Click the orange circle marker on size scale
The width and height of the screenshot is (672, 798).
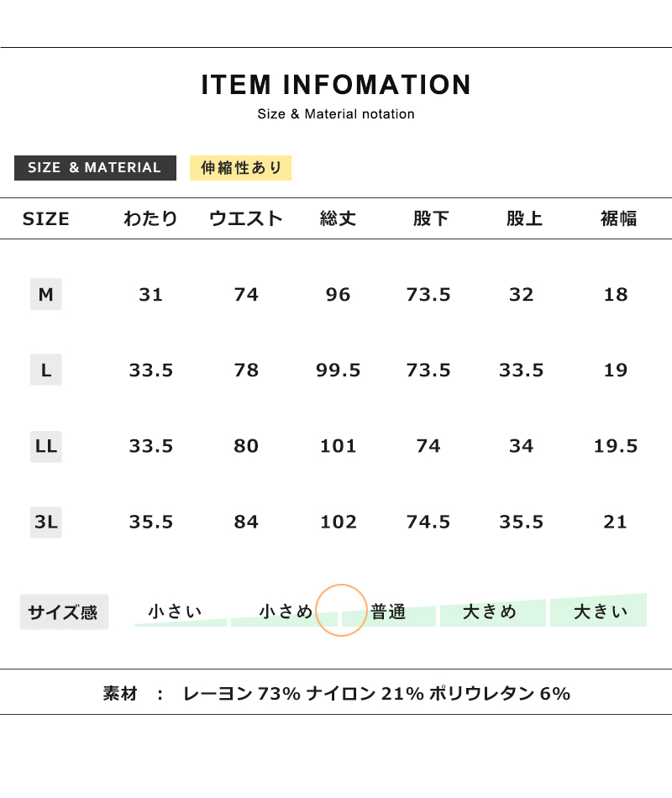pos(341,610)
